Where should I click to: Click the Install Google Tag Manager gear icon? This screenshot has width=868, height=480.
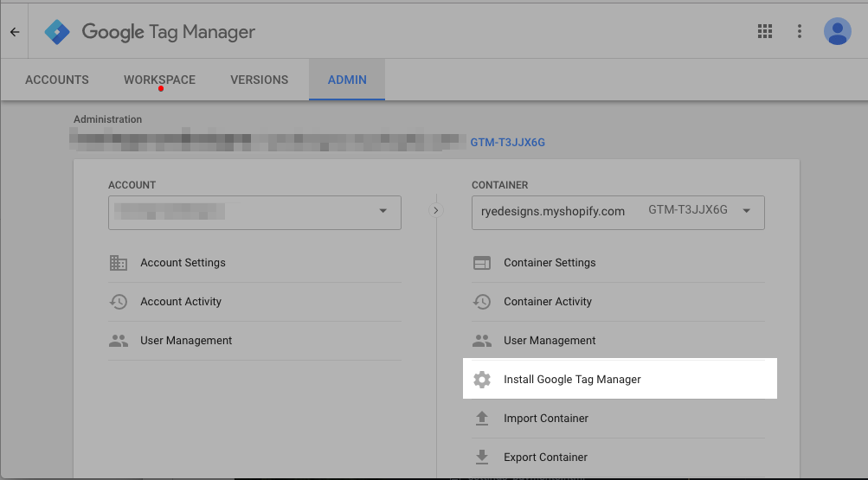[x=482, y=380]
